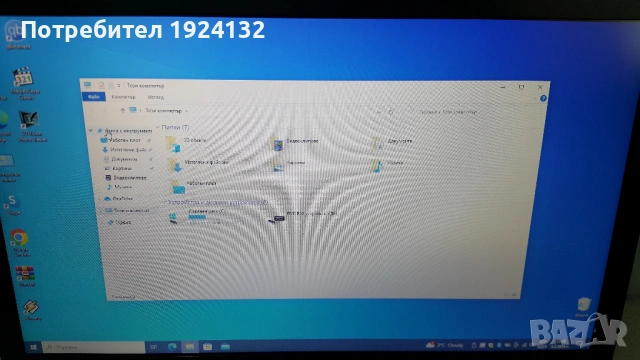The width and height of the screenshot is (640, 360).
Task: Click the New folder icon in title bar
Action: coord(110,85)
